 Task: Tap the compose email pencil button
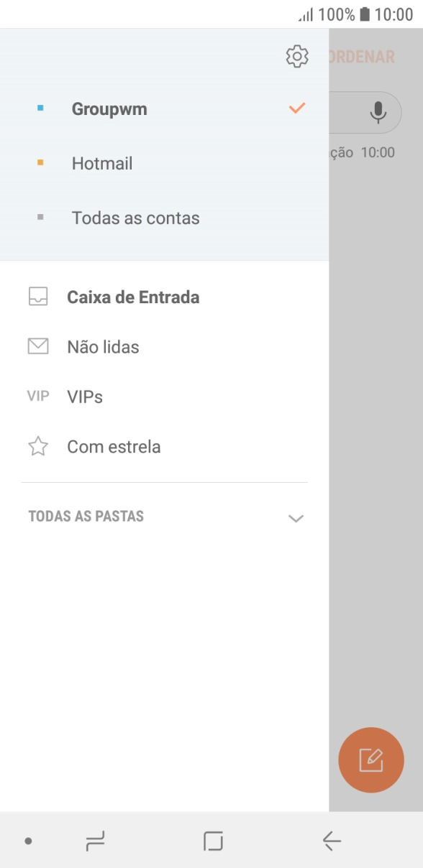(371, 759)
